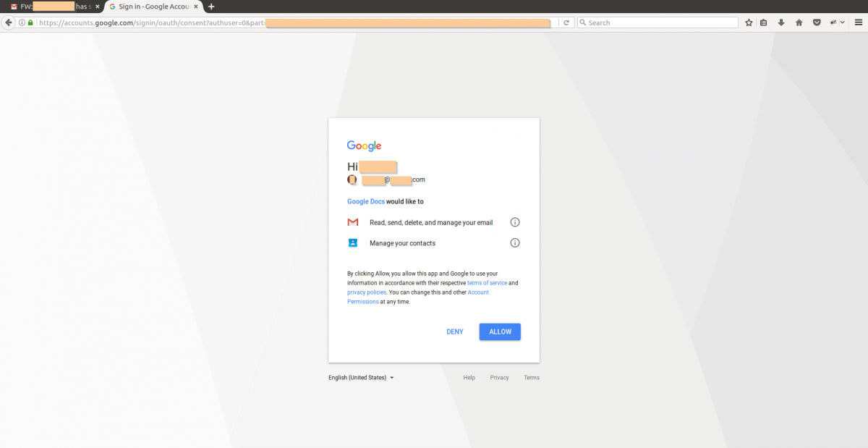Click the green padlock site identity icon
Viewport: 868px width, 448px height.
[x=30, y=22]
